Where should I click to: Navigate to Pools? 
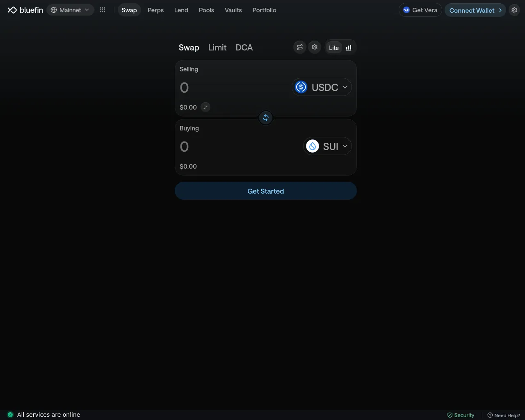[x=206, y=10]
